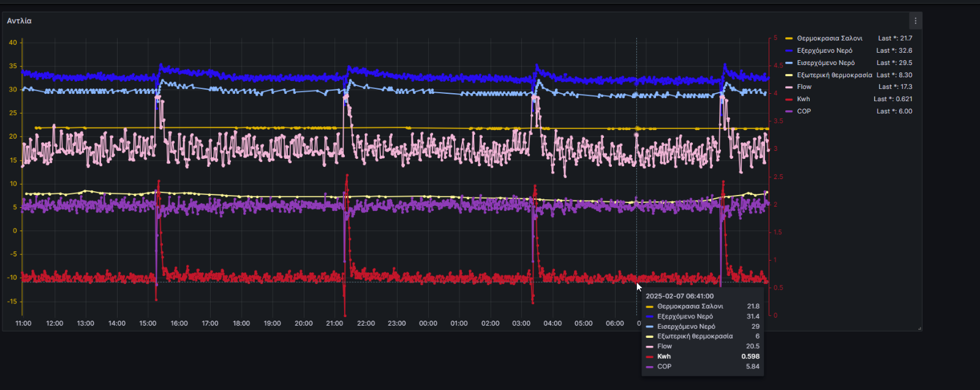Open color picker for legend Flow swatch
Image resolution: width=980 pixels, height=390 pixels.
pyautogui.click(x=789, y=87)
